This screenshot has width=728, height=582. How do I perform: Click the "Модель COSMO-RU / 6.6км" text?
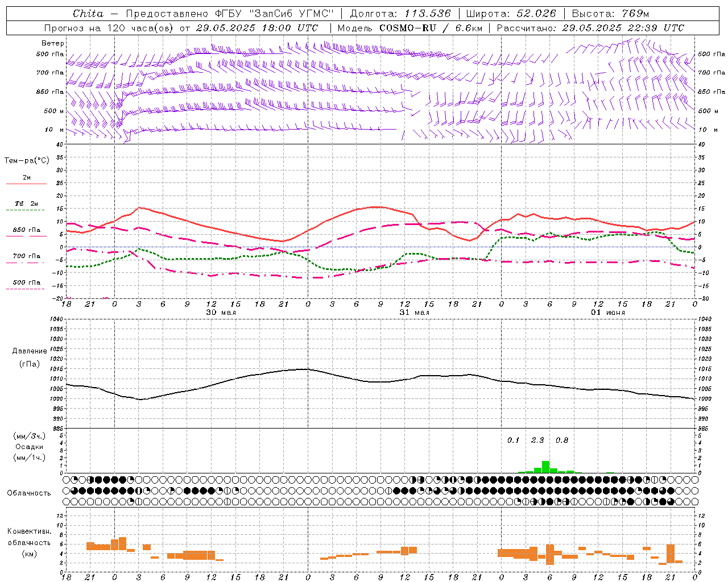tap(409, 28)
